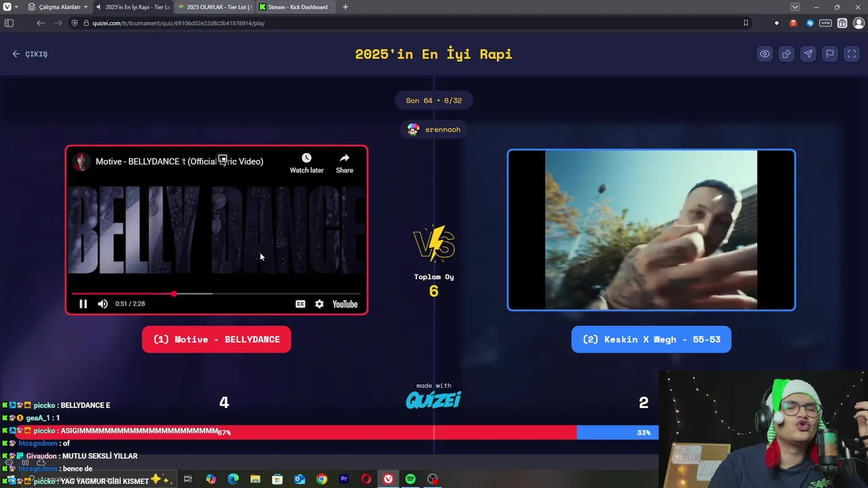
Task: Switch to the 2025'in En İyi Rapi tab
Action: click(x=133, y=7)
